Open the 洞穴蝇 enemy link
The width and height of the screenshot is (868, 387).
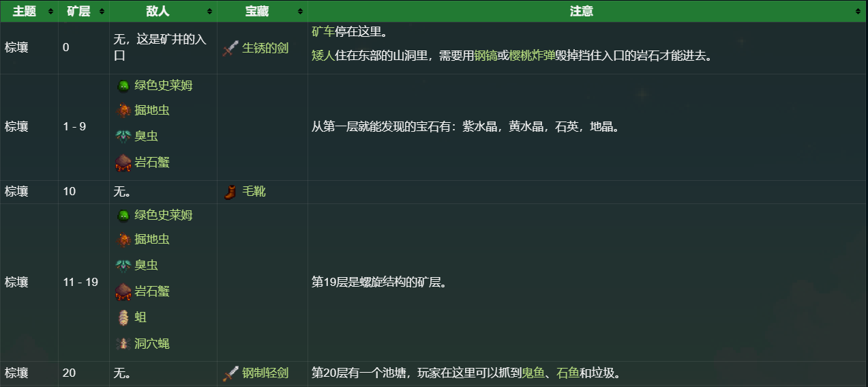152,343
